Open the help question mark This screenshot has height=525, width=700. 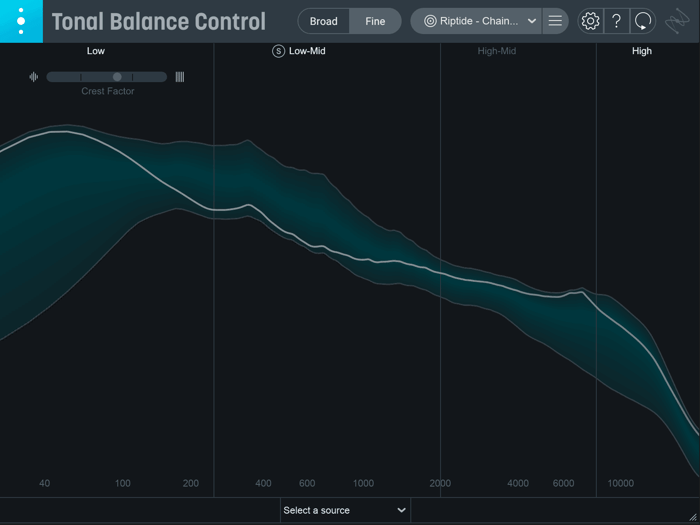coord(617,21)
